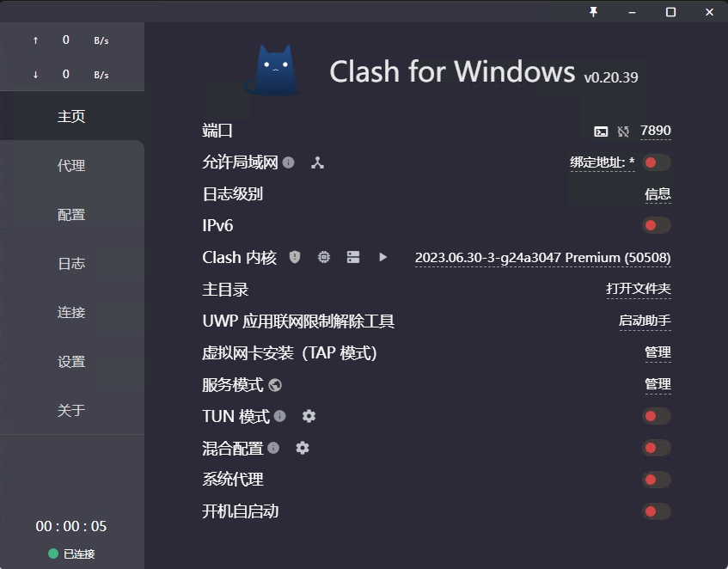Click the pin icon in the title bar
The height and width of the screenshot is (569, 728).
tap(592, 11)
